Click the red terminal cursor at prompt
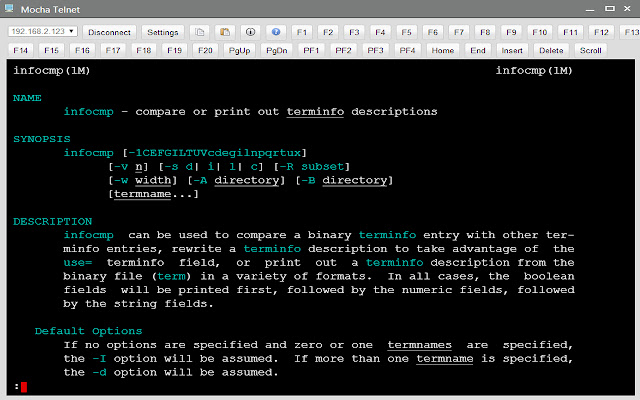Viewport: 640px width, 400px height. click(x=24, y=387)
